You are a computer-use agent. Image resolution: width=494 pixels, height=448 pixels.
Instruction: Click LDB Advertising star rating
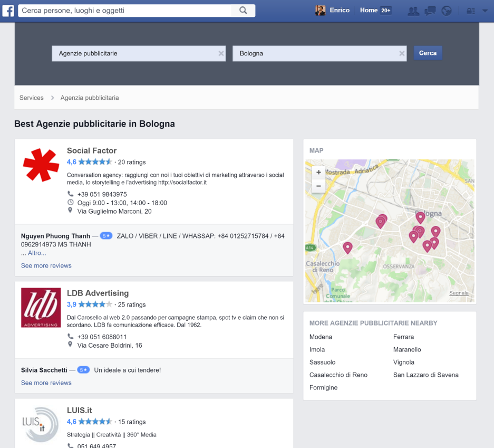[95, 304]
